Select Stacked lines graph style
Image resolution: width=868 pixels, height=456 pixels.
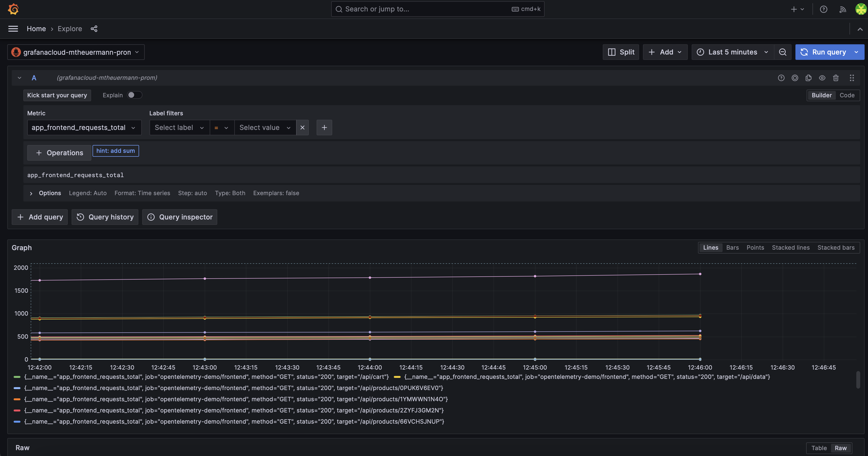[791, 247]
